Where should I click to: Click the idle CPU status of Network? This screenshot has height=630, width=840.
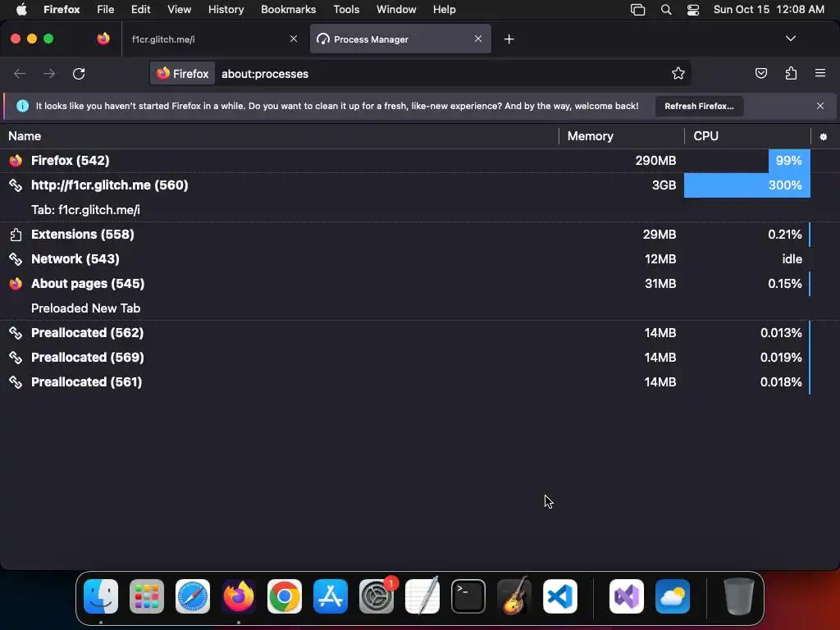792,259
